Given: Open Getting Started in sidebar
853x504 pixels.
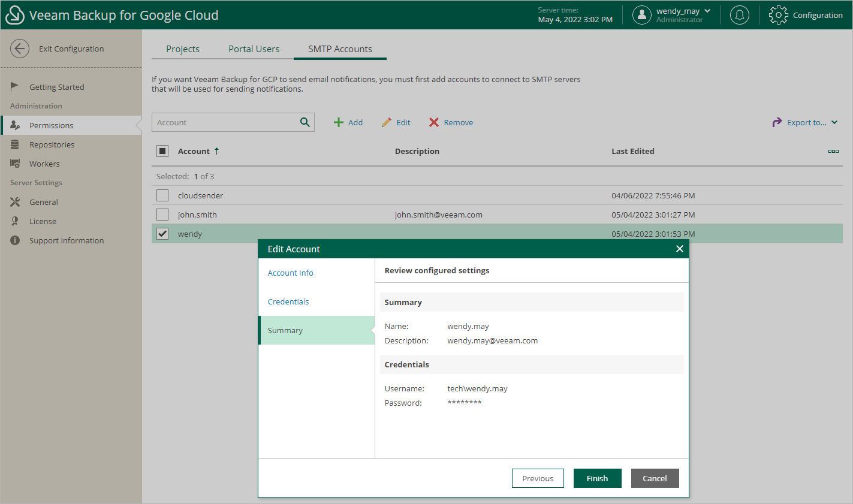Looking at the screenshot, I should click(57, 87).
